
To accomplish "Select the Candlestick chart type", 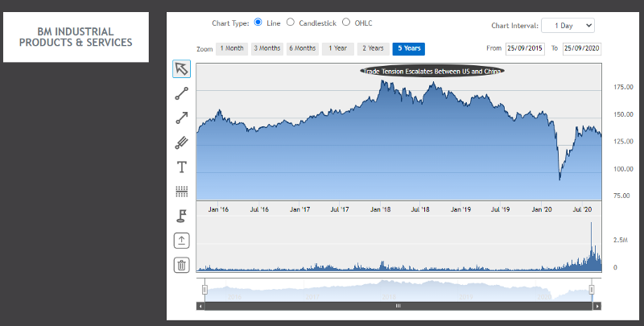I will 291,23.
